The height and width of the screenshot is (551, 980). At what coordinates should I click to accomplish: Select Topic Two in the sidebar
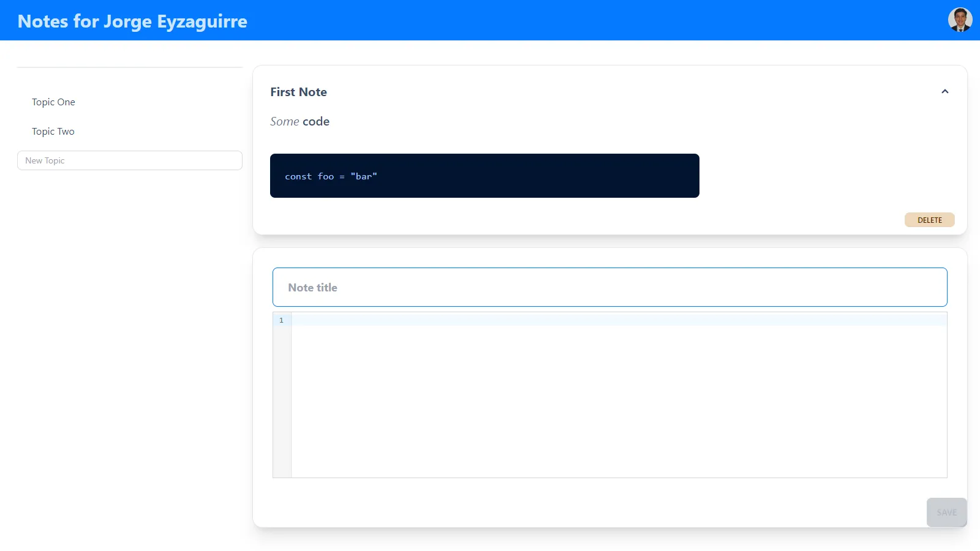coord(53,131)
